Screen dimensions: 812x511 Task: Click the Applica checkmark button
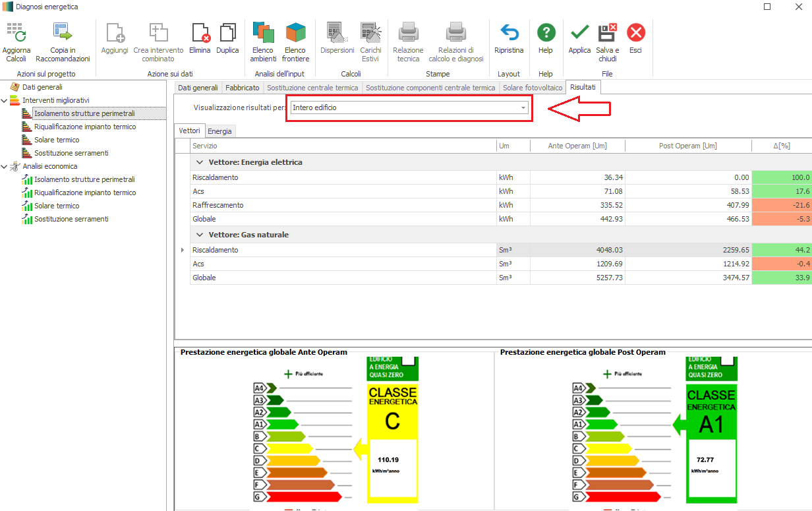coord(580,33)
